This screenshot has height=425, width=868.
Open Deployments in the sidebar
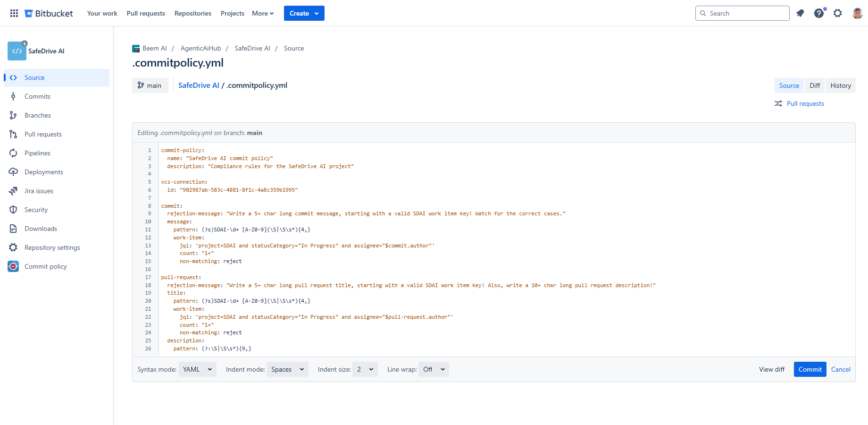click(x=57, y=172)
